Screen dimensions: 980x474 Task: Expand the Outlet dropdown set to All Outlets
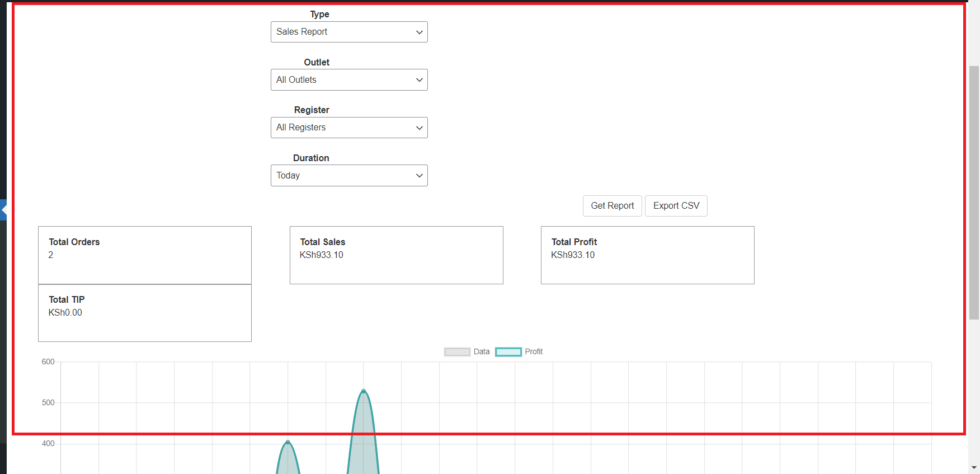(349, 80)
